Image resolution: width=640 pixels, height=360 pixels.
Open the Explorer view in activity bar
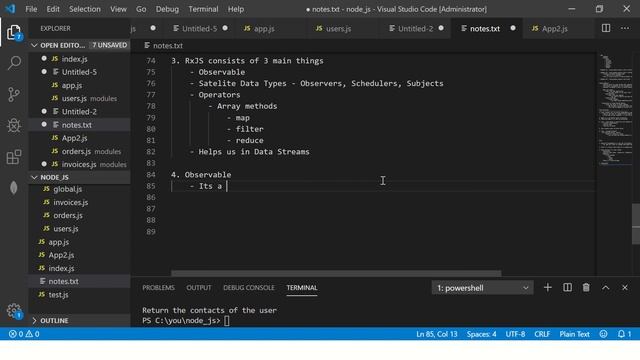coord(14,32)
